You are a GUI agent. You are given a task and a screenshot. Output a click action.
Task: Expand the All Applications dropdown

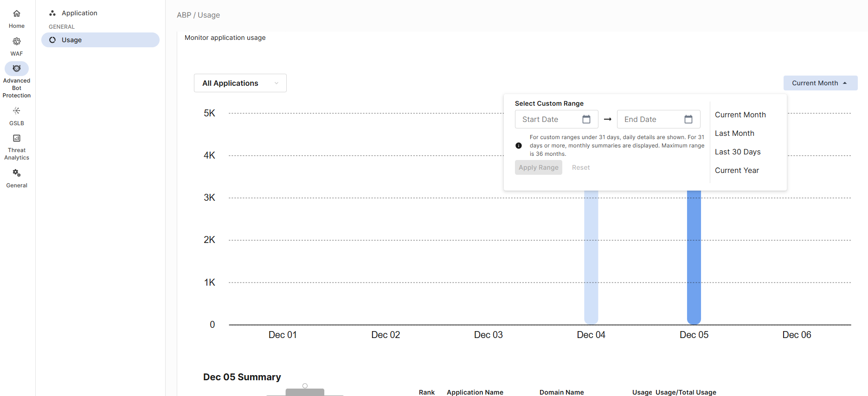click(x=240, y=83)
